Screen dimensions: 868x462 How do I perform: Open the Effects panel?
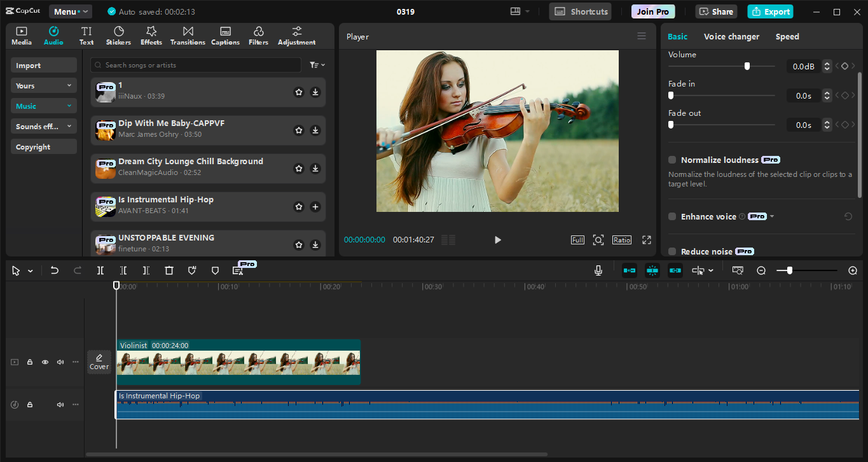pyautogui.click(x=151, y=35)
